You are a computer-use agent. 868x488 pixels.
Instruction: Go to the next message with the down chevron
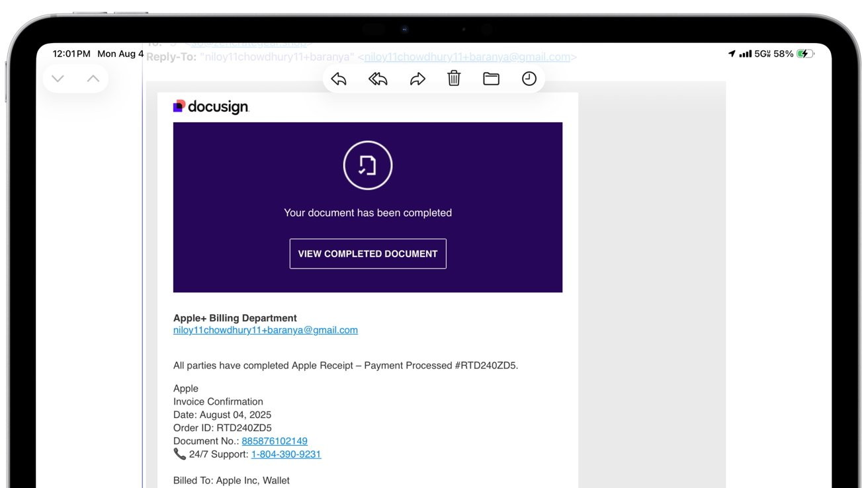tap(57, 78)
